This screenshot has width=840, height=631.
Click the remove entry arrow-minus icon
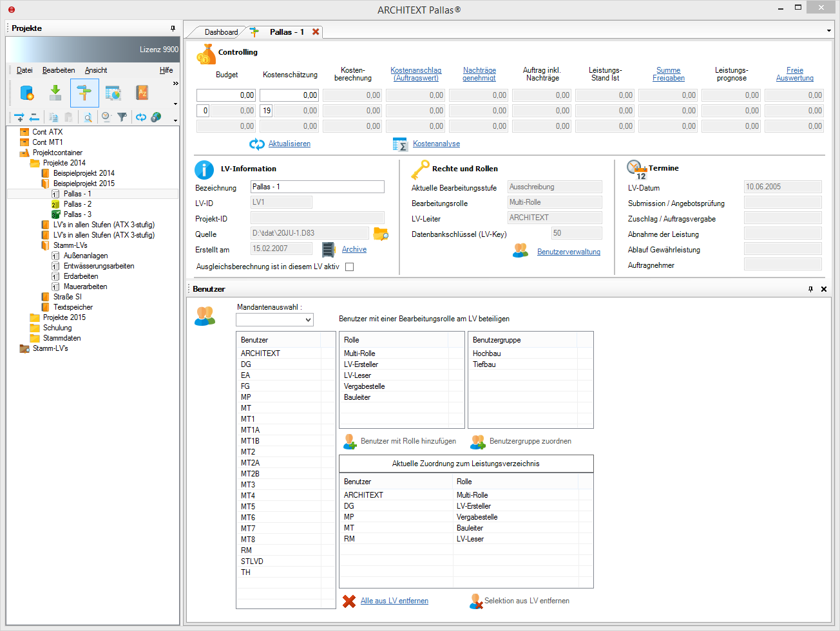(x=34, y=117)
